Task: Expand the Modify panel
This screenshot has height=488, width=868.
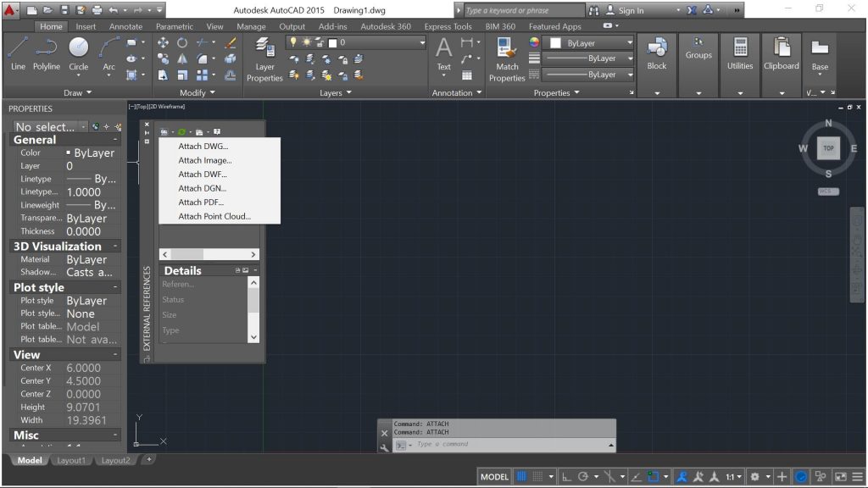Action: pos(197,93)
